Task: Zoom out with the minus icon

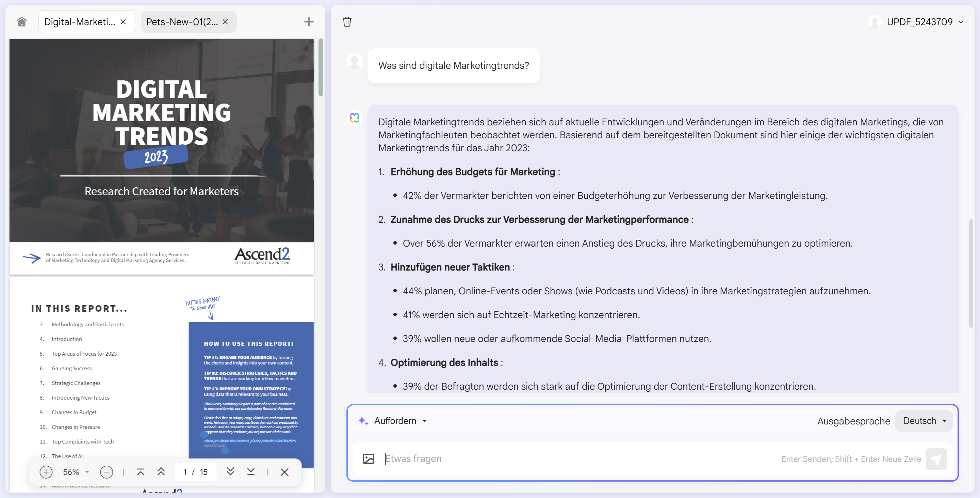Action: (x=107, y=472)
